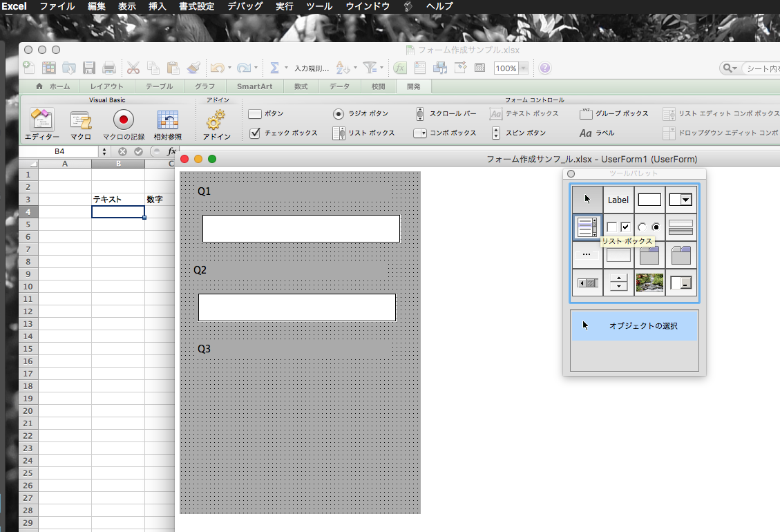Screen dimensions: 780x532
Task: Click オブジェクトの選択 in the tool palette
Action: (x=634, y=325)
